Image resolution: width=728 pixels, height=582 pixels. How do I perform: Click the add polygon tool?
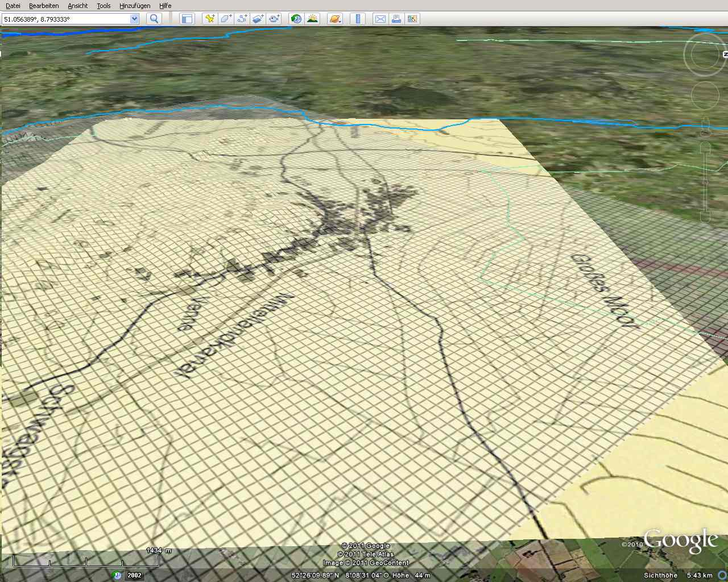pos(226,19)
